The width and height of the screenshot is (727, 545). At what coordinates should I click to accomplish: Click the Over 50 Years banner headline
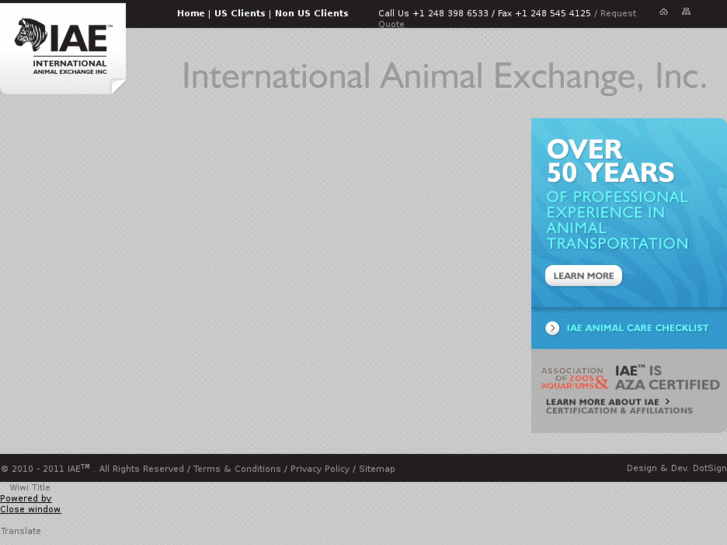(x=610, y=161)
